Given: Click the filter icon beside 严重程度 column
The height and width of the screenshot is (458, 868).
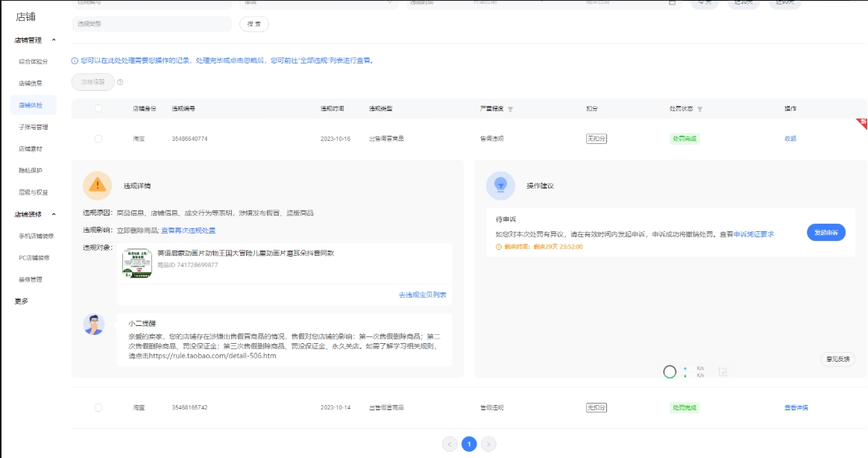Looking at the screenshot, I should tap(510, 109).
